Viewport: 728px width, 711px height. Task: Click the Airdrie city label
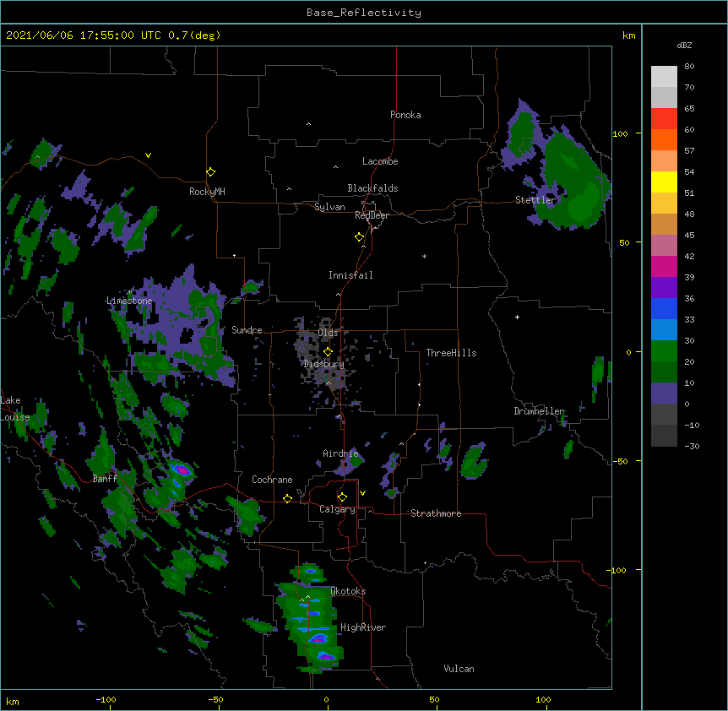pos(341,453)
